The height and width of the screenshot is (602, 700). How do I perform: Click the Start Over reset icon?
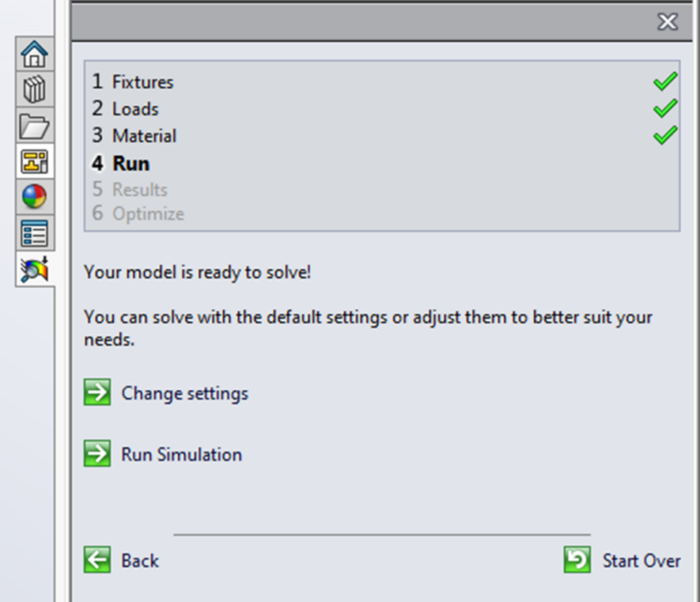click(577, 560)
